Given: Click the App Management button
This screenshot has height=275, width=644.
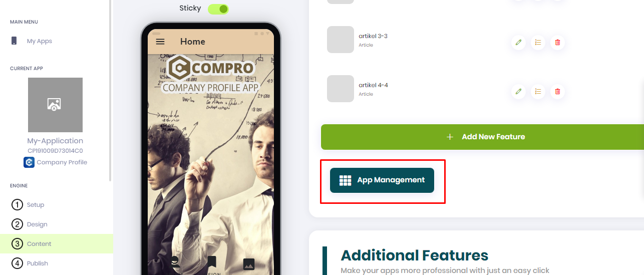Looking at the screenshot, I should click(x=382, y=180).
